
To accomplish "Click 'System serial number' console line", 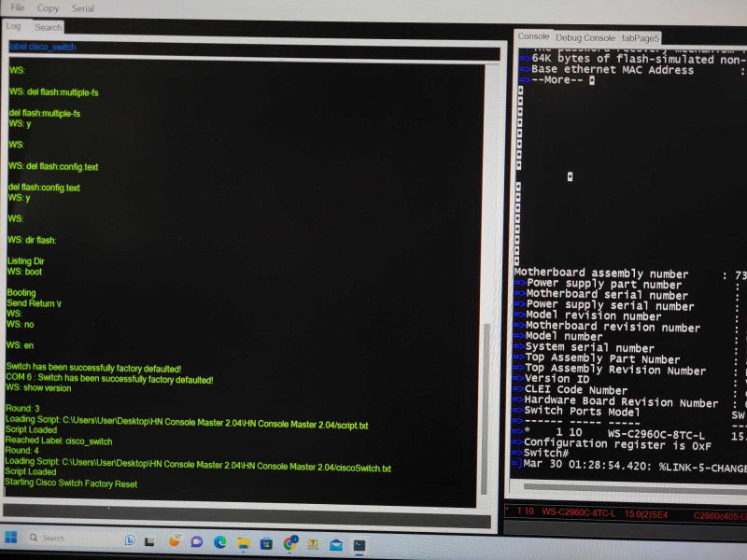I will click(x=590, y=347).
